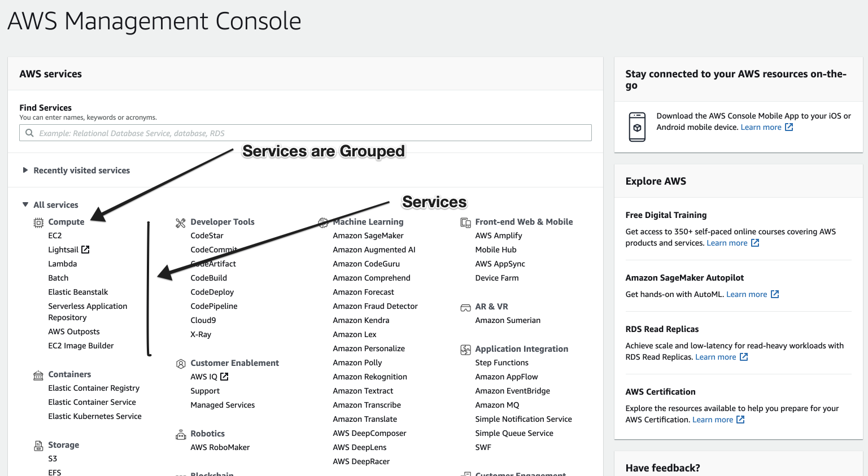
Task: Open the S3 storage service
Action: (53, 458)
